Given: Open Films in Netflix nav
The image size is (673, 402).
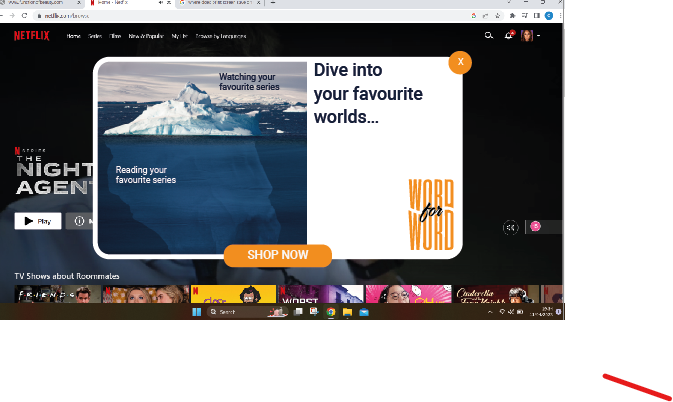Looking at the screenshot, I should 115,36.
